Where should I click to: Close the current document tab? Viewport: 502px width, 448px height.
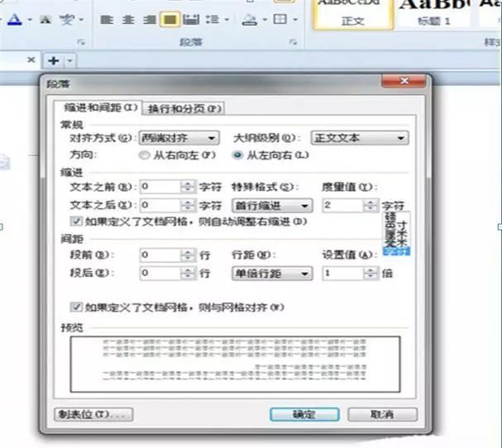point(31,60)
